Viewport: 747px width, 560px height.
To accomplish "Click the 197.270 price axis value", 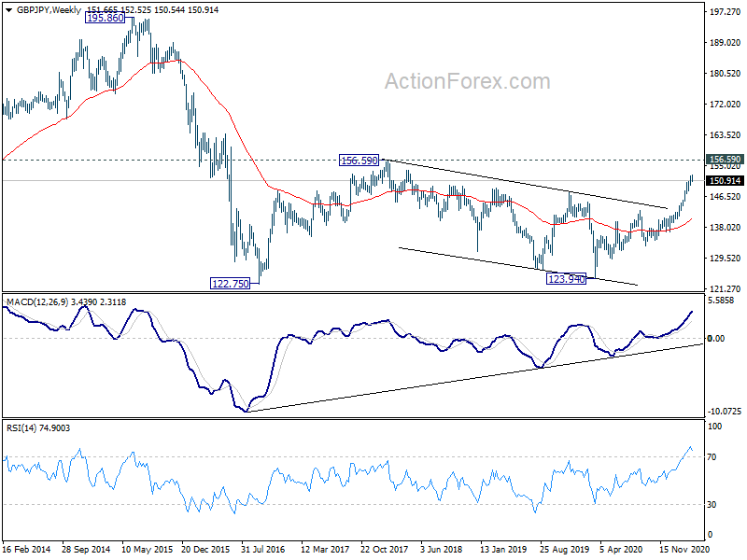I will (726, 12).
